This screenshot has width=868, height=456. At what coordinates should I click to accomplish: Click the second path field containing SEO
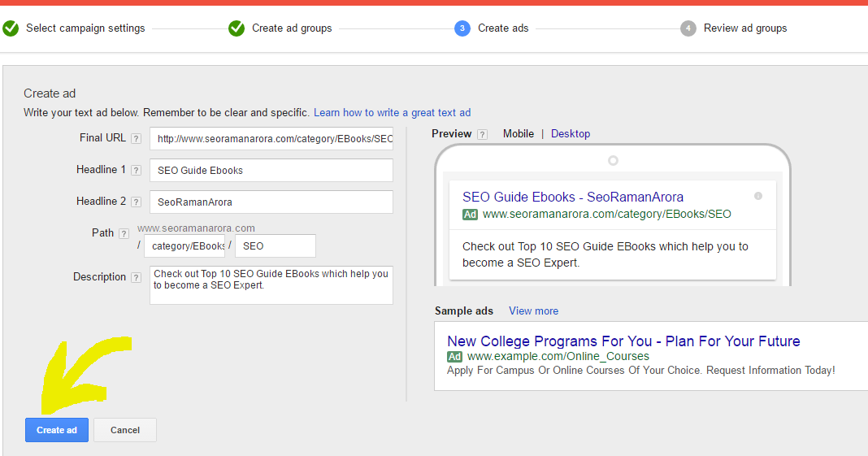(276, 245)
